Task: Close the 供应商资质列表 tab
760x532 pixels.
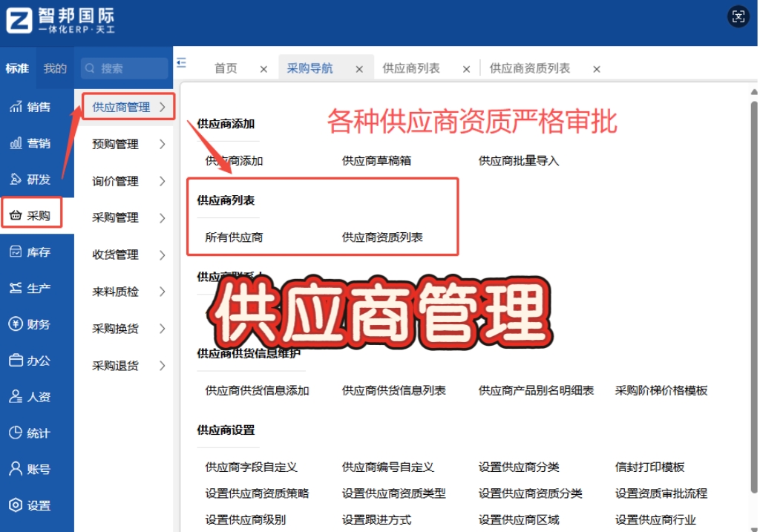Action: point(597,69)
